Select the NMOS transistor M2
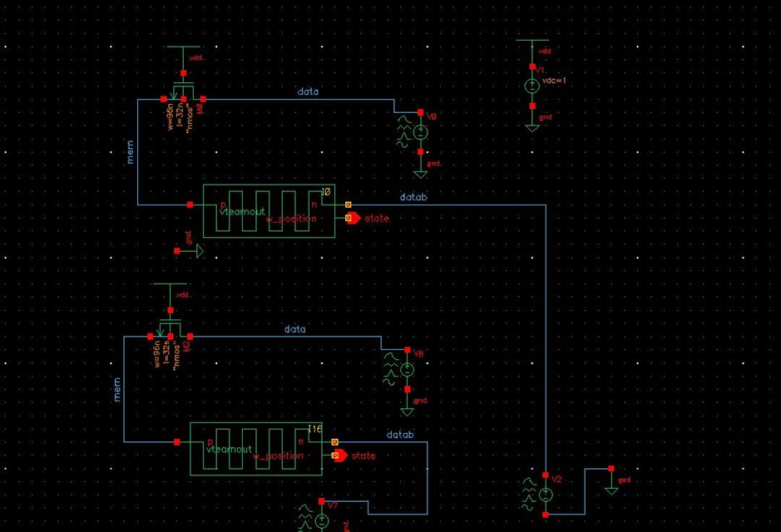 point(171,329)
